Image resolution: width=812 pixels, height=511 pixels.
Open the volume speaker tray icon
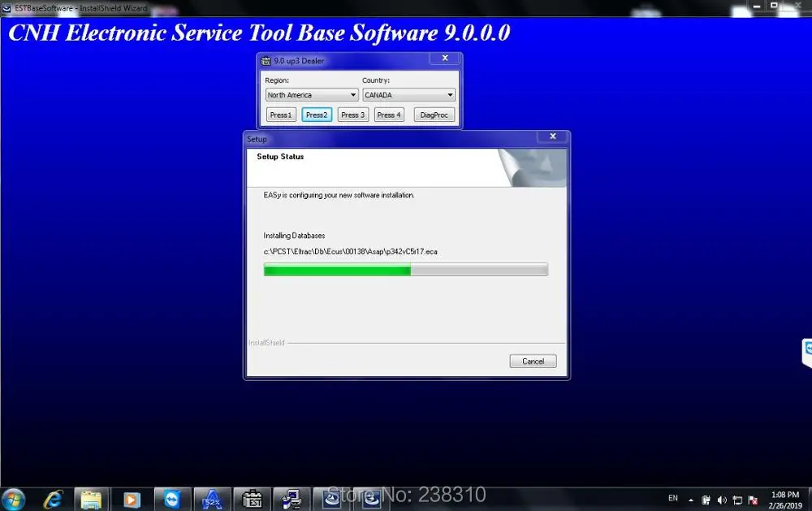[721, 500]
